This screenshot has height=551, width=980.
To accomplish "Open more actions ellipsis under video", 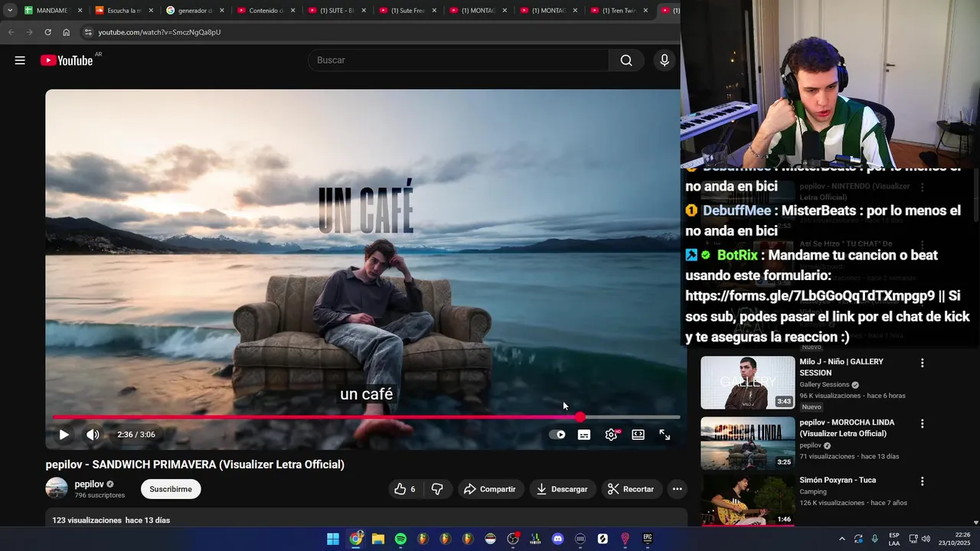I will (677, 489).
